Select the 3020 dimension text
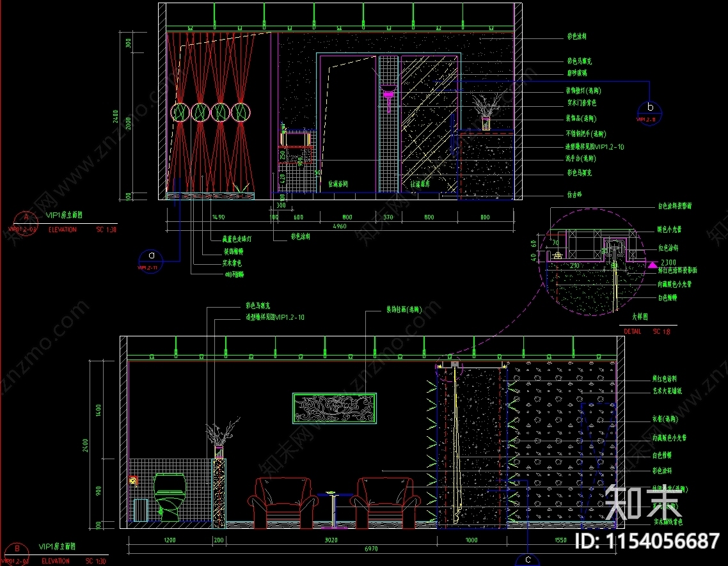This screenshot has height=566, width=728. pos(331,540)
